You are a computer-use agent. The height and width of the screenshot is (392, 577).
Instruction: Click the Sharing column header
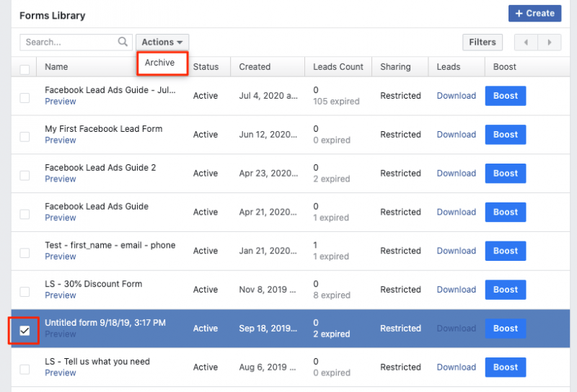click(x=395, y=67)
